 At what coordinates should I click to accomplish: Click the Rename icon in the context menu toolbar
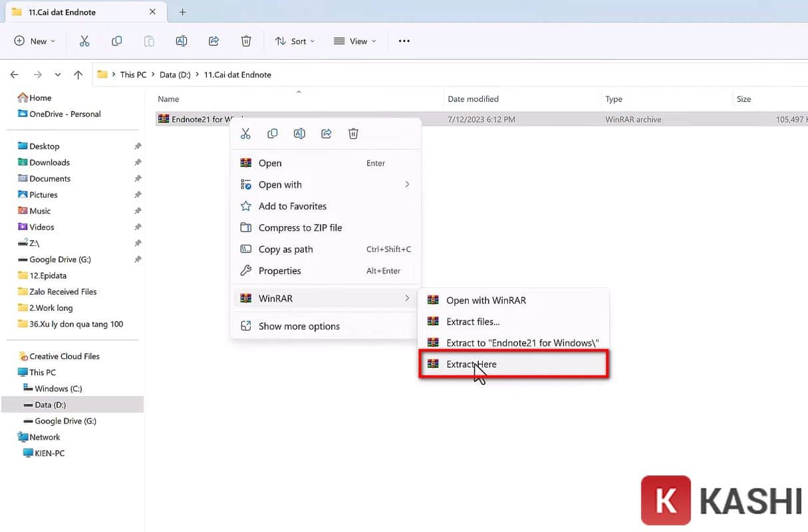coord(299,133)
